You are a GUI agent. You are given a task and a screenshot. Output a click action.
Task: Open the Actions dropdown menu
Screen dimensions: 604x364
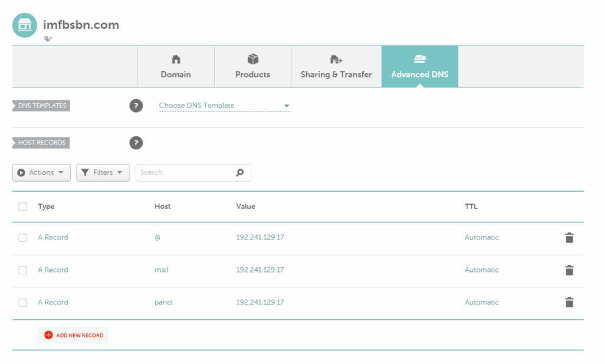click(41, 173)
